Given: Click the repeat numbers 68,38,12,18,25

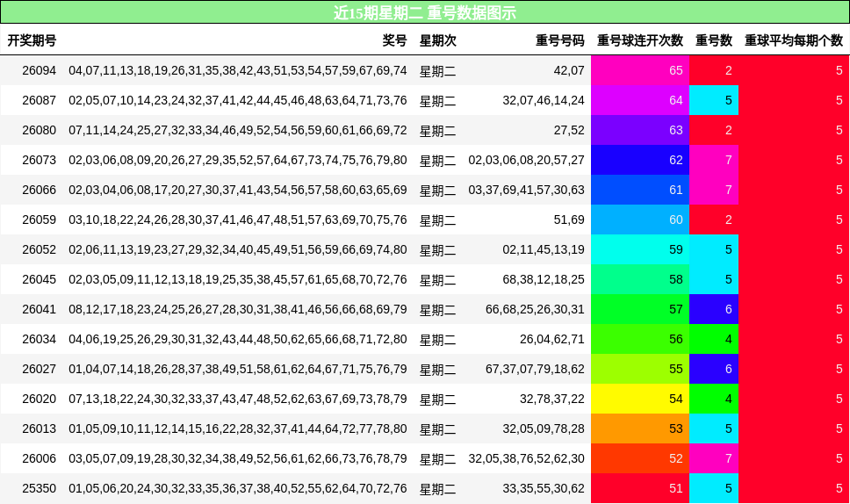Looking at the screenshot, I should [x=544, y=279].
